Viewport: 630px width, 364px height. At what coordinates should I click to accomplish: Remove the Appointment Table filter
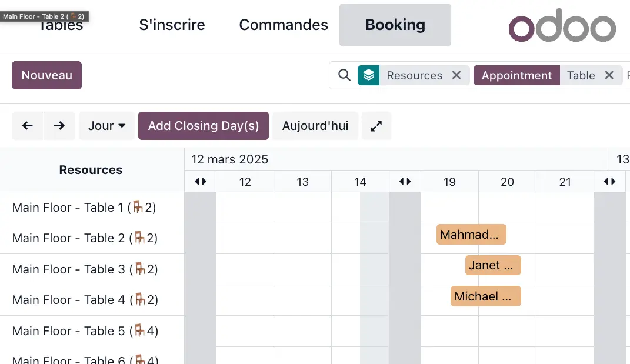[x=609, y=75]
